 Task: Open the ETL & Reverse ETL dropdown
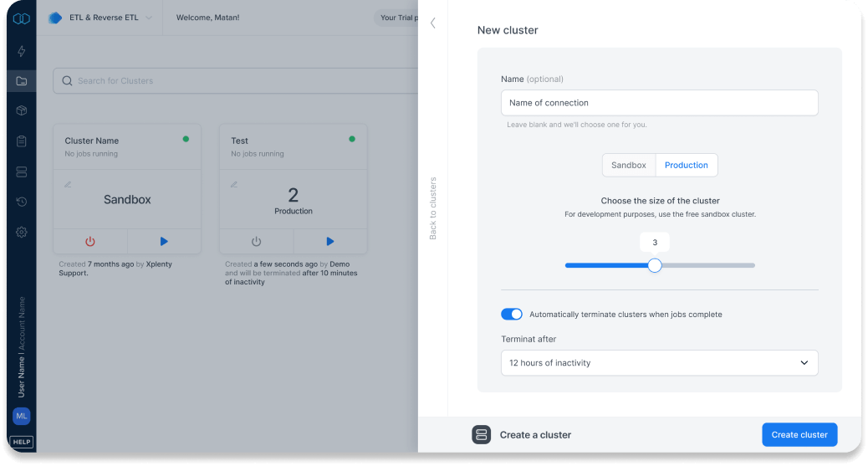101,18
